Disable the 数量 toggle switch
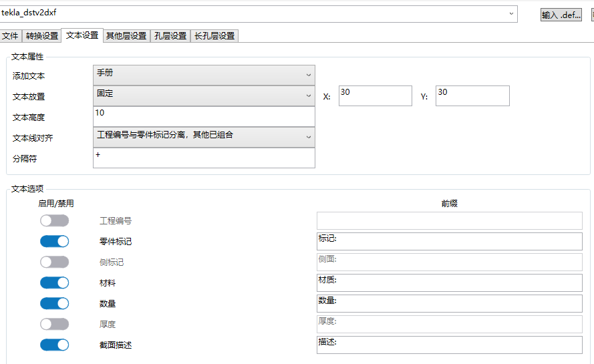The height and width of the screenshot is (364, 594). pyautogui.click(x=54, y=303)
